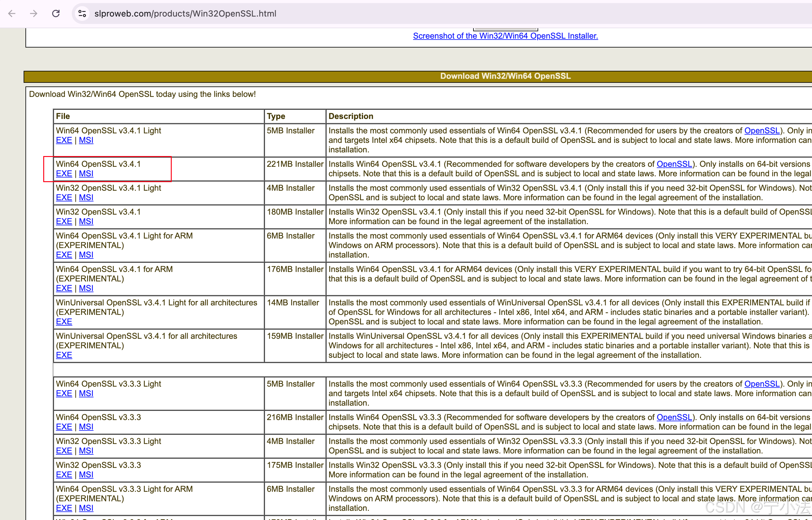812x520 pixels.
Task: Download EXE for Win64 OpenSSL v3.3.3 216MB
Action: tap(64, 427)
